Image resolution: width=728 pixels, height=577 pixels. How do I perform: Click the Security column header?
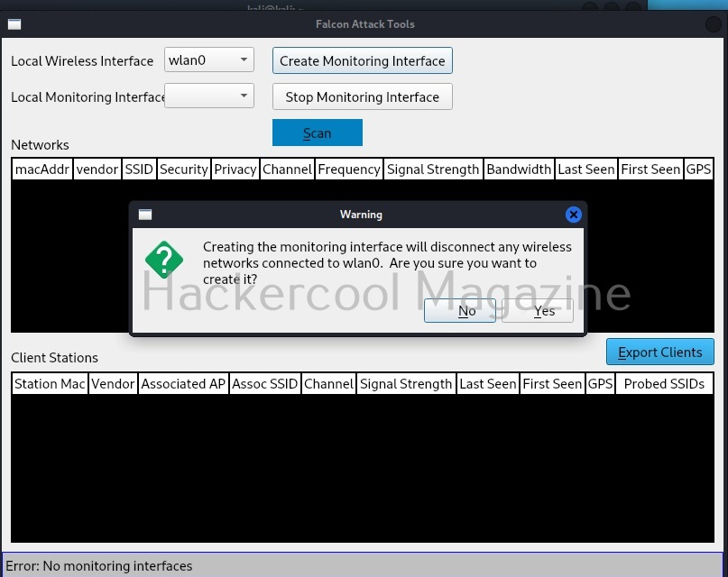coord(184,169)
